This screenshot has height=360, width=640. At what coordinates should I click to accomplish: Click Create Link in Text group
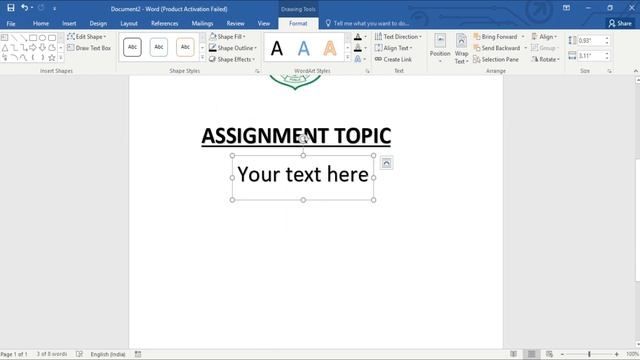point(393,59)
